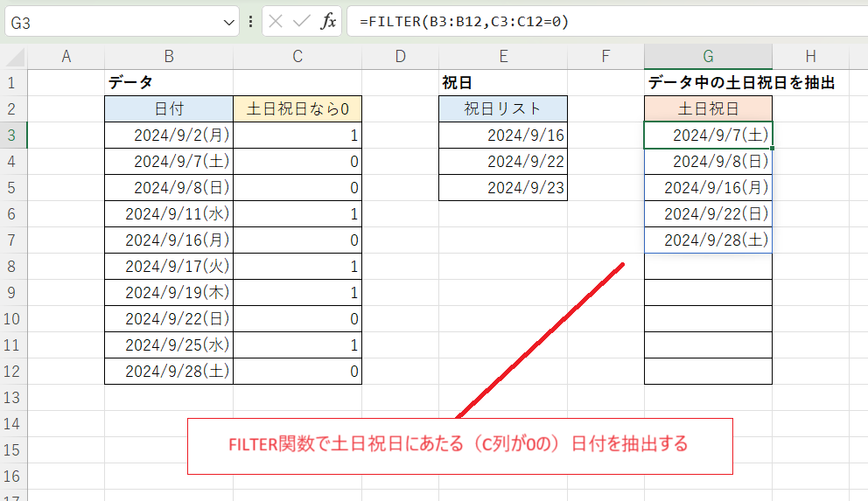Click result cell 2024/9/22(日) in column G
This screenshot has height=501, width=868.
point(708,214)
